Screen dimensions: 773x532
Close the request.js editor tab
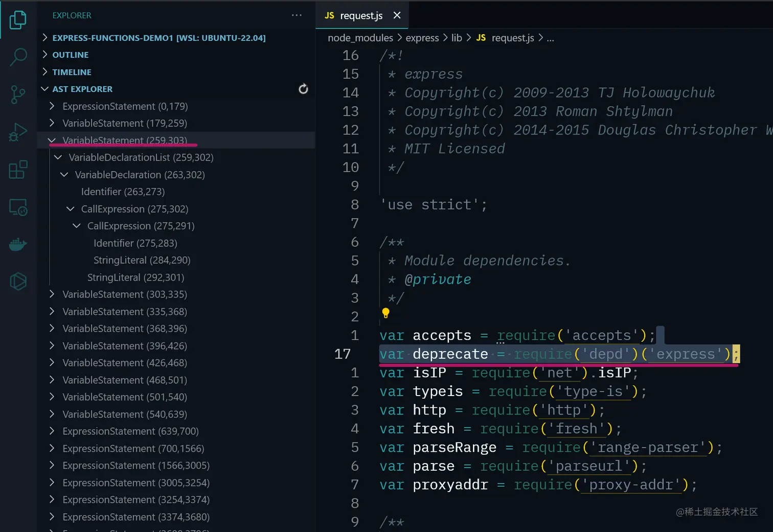coord(397,15)
